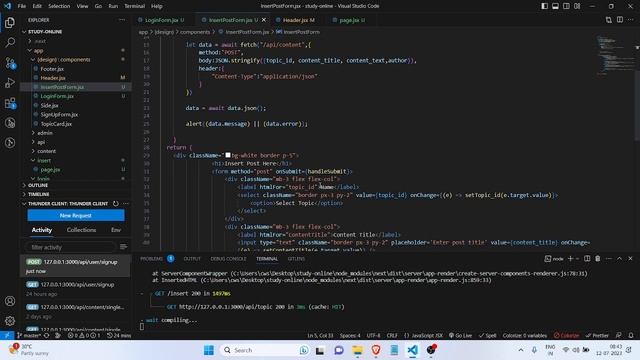Split the terminal panel
This screenshot has width=640, height=360.
tap(587, 258)
